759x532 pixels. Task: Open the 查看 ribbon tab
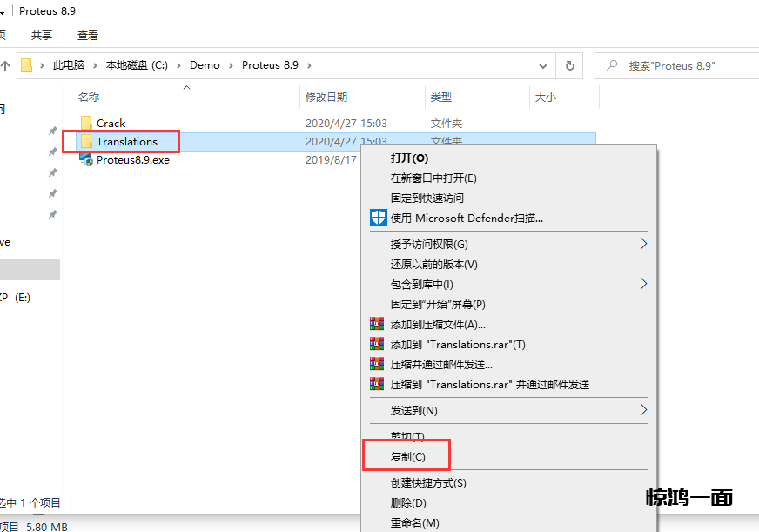88,36
